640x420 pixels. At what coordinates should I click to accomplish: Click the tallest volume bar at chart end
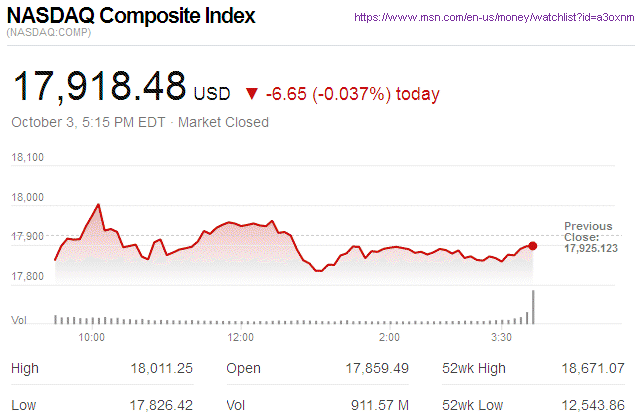pos(533,307)
